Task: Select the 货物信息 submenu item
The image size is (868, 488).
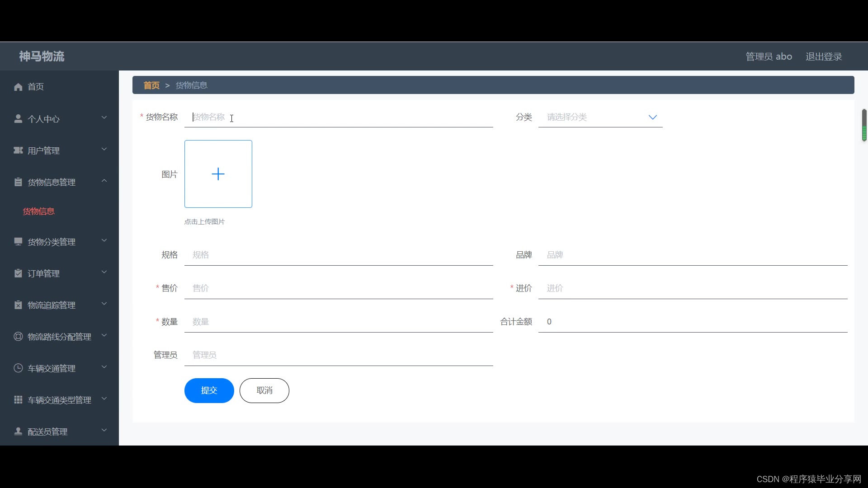Action: click(39, 211)
